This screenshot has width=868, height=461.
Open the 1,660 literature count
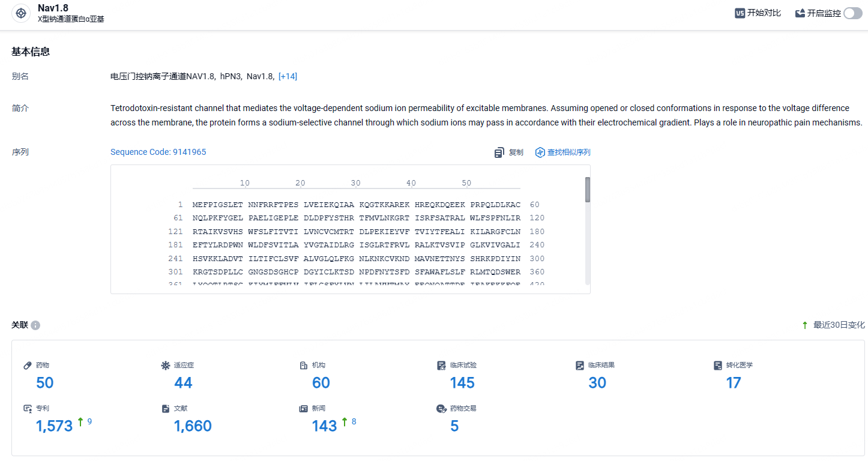[x=193, y=426]
